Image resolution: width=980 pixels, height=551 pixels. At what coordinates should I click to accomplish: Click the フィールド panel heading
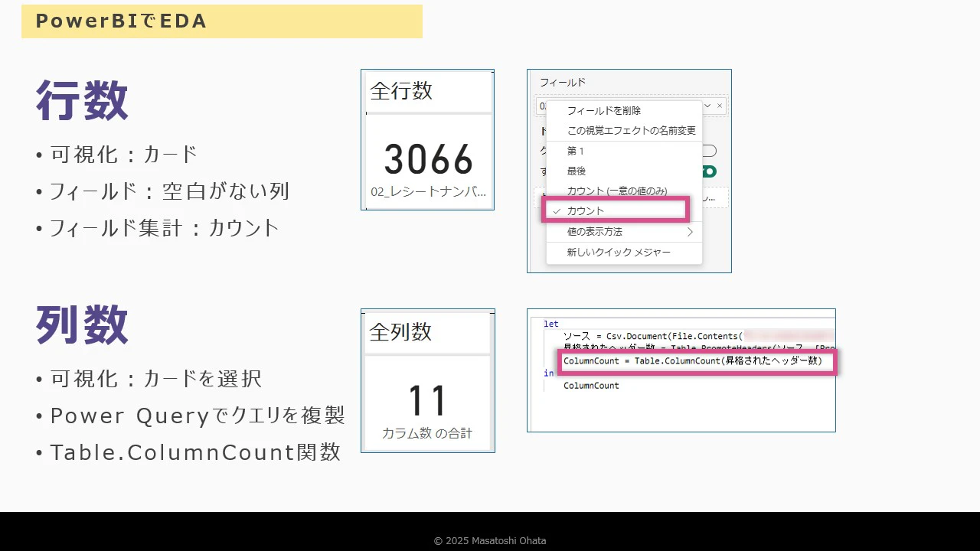pyautogui.click(x=563, y=82)
